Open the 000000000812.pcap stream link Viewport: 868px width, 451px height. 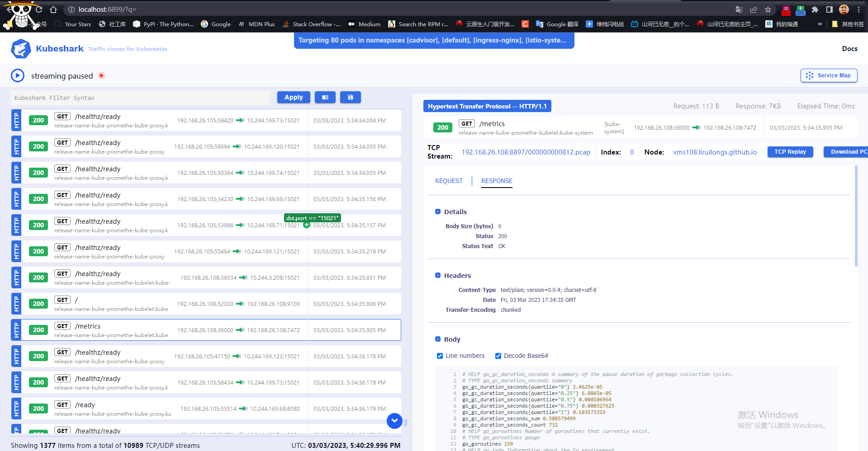(526, 152)
